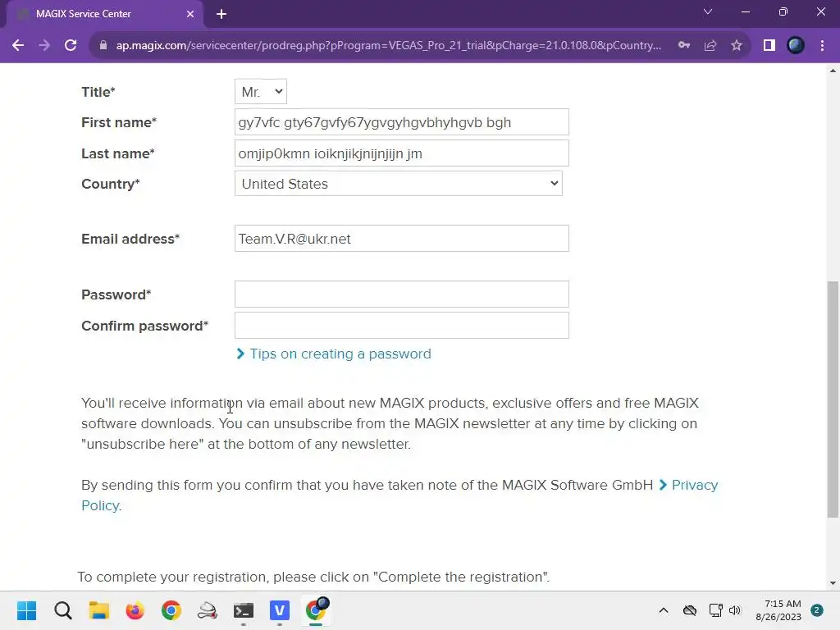Click the scrollbar up arrow
840x630 pixels.
(x=833, y=71)
